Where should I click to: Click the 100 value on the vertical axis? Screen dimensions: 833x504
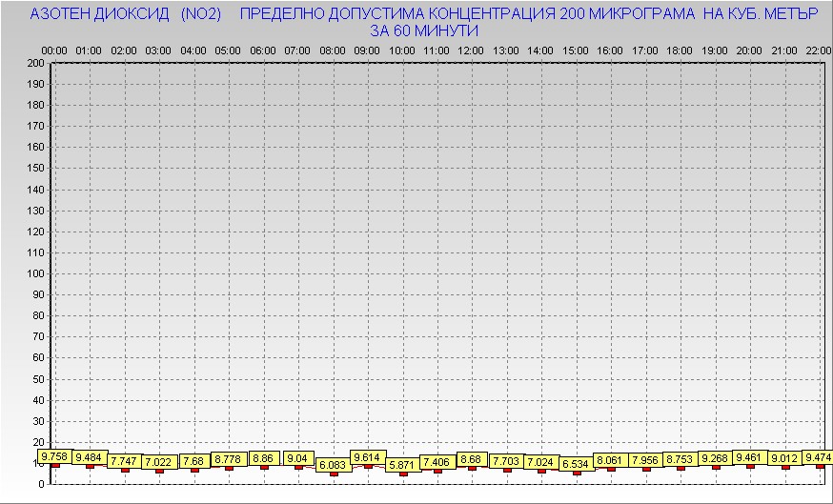pyautogui.click(x=35, y=273)
